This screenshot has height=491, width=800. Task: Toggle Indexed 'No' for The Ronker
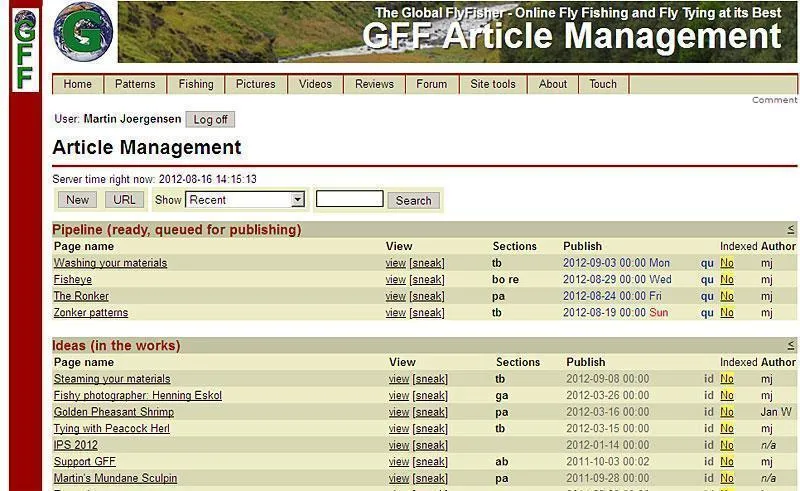point(727,296)
